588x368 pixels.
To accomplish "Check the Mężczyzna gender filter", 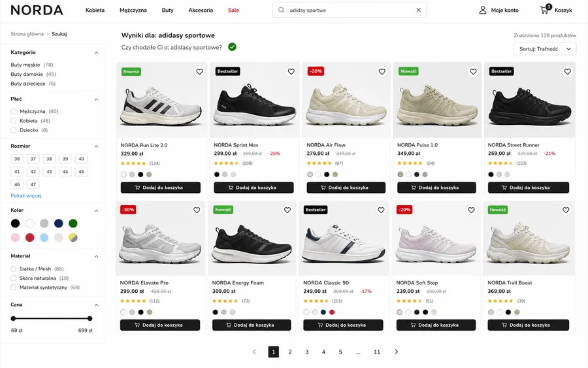I will point(14,111).
